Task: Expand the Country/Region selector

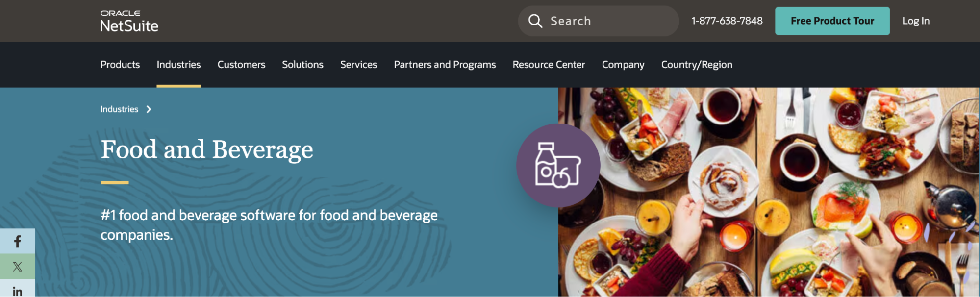Action: [x=697, y=64]
